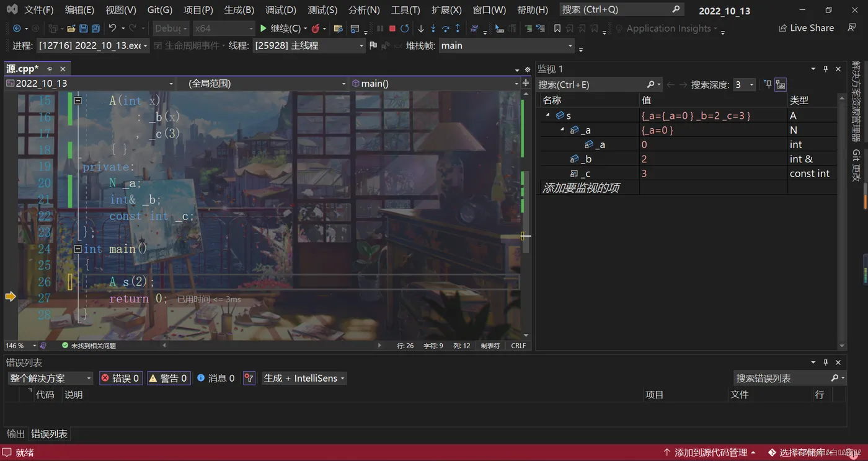Toggle a bookmark on the current line
The width and height of the screenshot is (868, 461).
pos(557,29)
